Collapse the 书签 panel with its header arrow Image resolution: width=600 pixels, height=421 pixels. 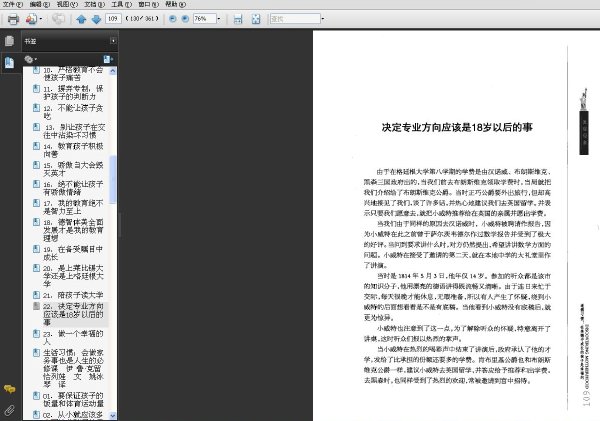click(113, 41)
